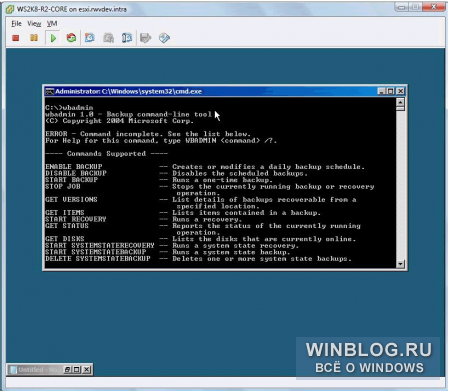Click the Revert to snapshot icon

108,38
